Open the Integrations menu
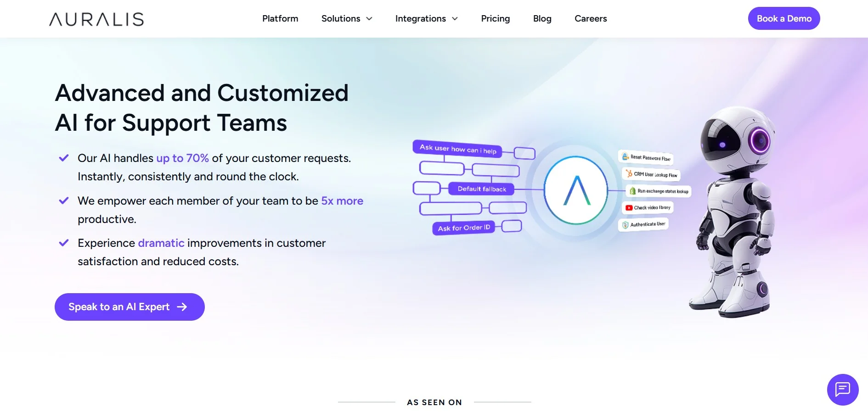Viewport: 868px width, 412px height. pyautogui.click(x=420, y=18)
